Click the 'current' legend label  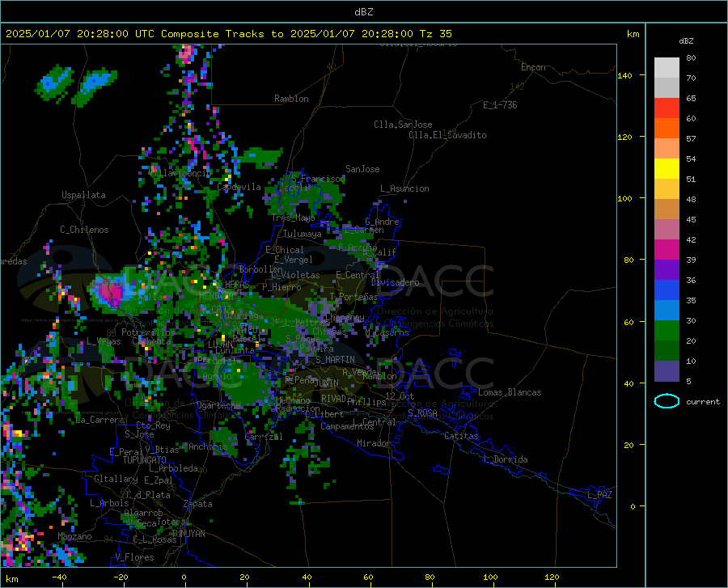click(703, 401)
